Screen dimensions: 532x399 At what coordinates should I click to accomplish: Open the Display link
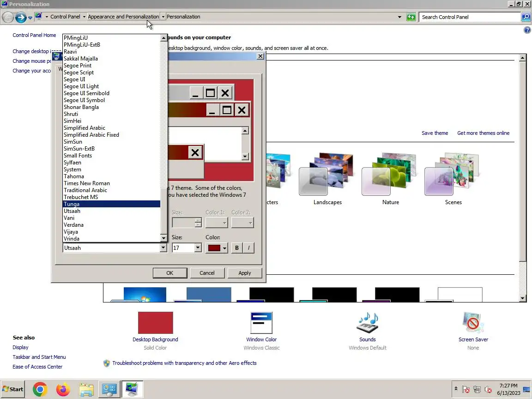(20, 347)
